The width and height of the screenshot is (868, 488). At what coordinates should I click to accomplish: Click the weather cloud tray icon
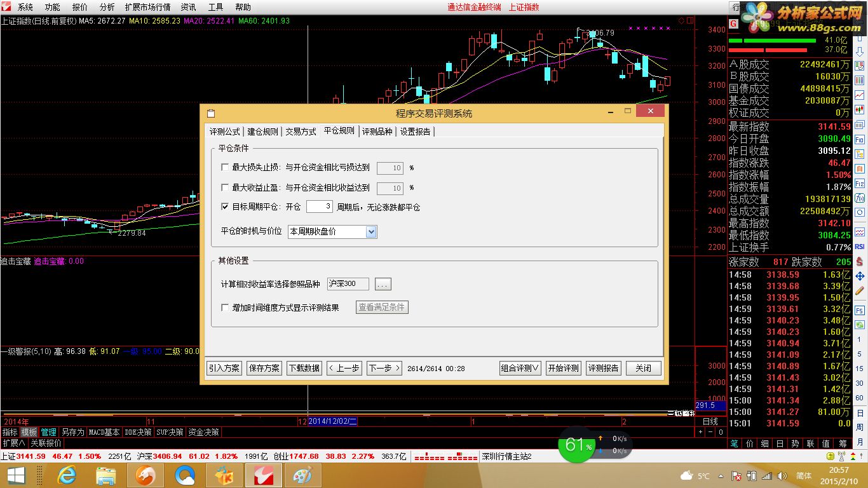point(686,475)
